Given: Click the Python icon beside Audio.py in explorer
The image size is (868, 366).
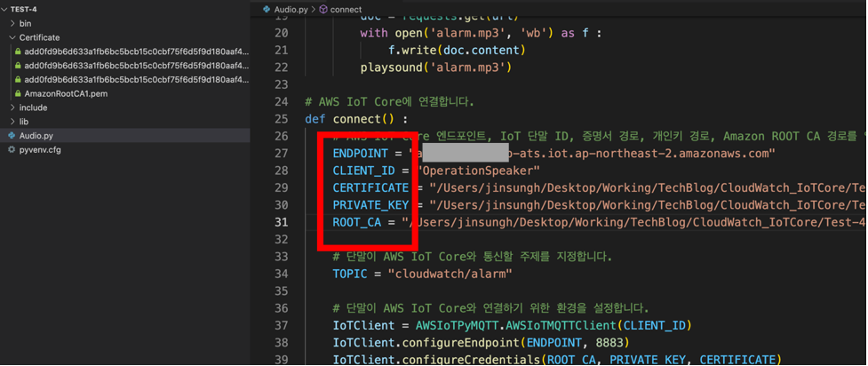Looking at the screenshot, I should coord(12,136).
